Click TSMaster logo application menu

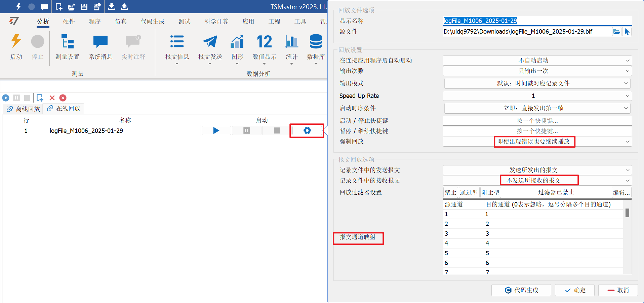(14, 21)
